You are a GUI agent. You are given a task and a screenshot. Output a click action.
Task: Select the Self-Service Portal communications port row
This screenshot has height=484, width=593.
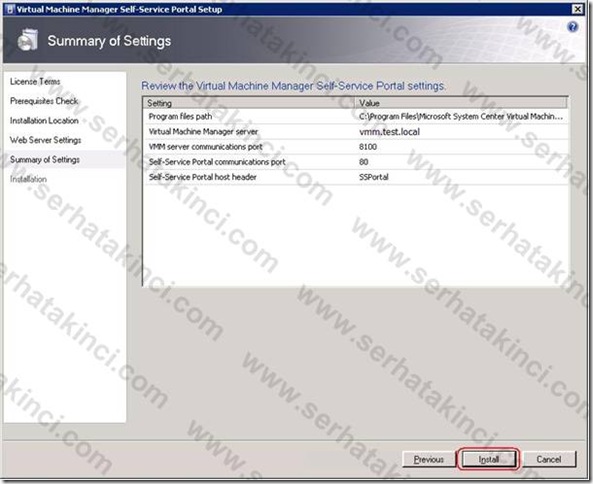355,162
